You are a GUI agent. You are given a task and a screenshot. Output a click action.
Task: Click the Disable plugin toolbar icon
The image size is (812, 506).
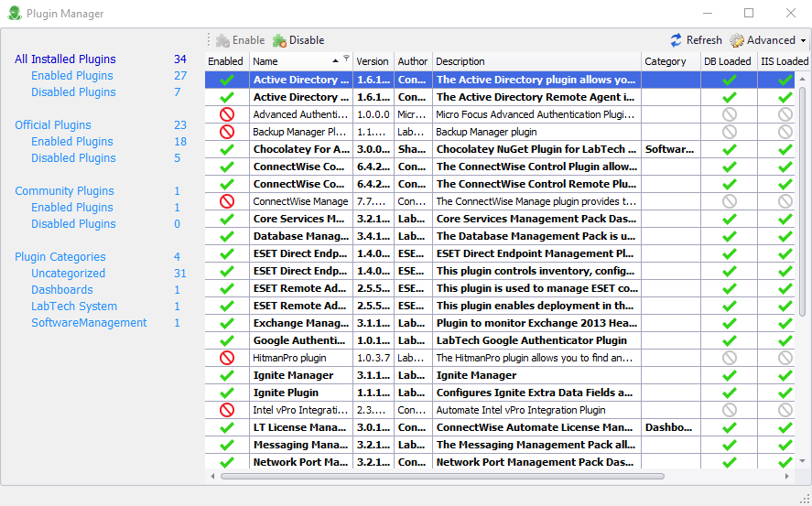[279, 40]
